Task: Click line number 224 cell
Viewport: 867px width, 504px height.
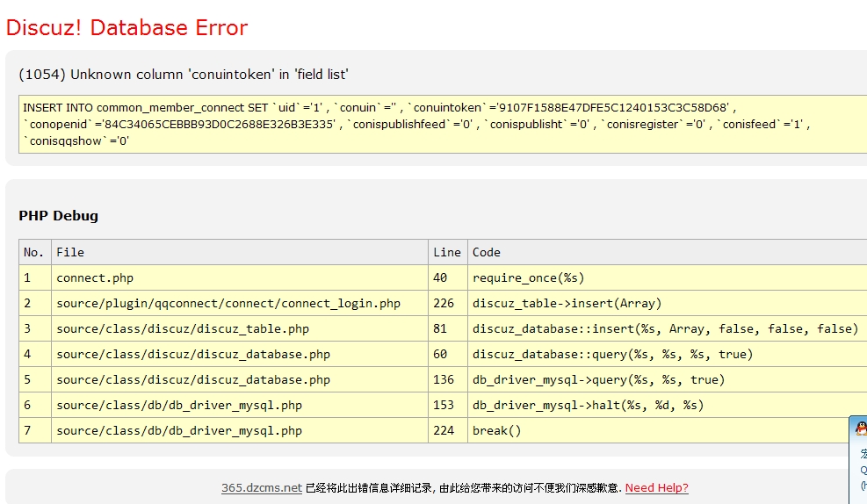Action: (447, 430)
